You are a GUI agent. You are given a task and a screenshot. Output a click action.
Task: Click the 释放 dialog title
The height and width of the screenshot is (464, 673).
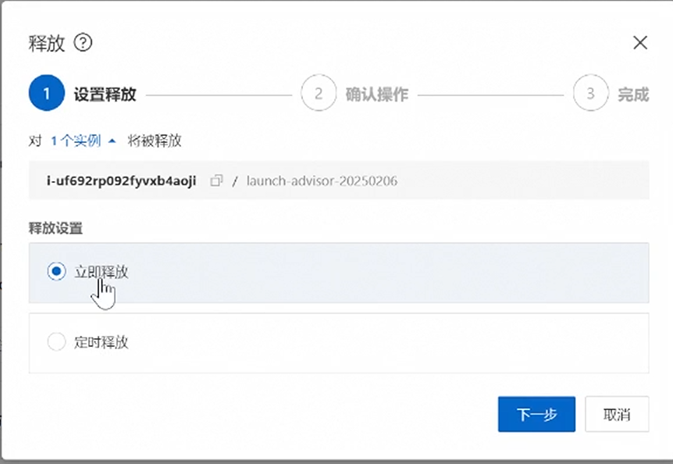[x=46, y=43]
